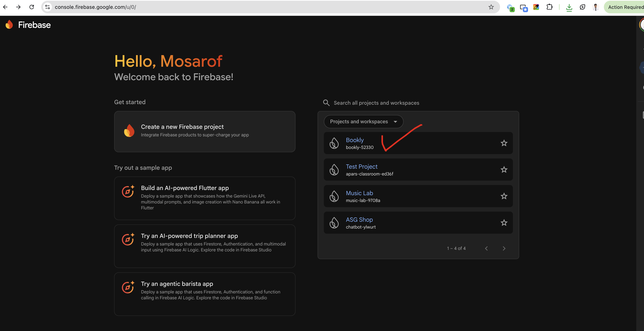Bookmark this page with the star icon
Viewport: 644px width, 331px height.
click(491, 7)
